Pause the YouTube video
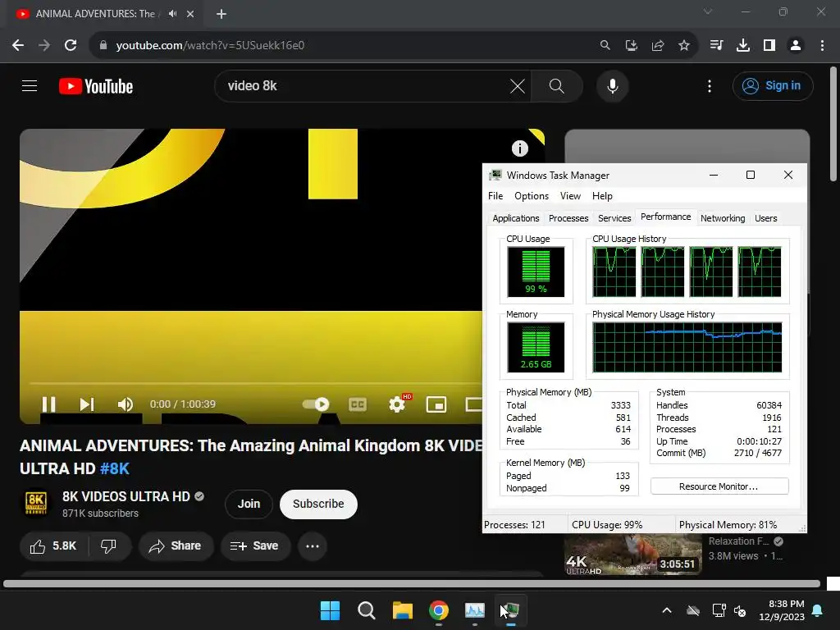This screenshot has width=840, height=630. point(48,404)
